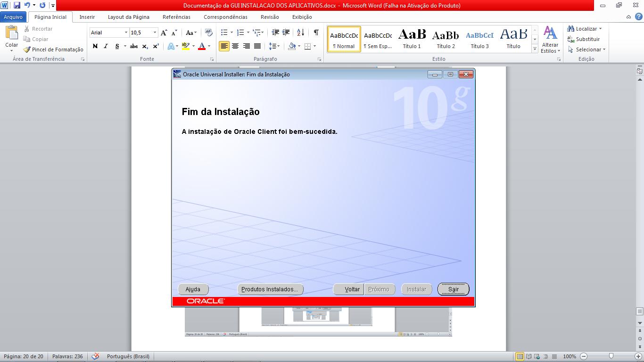
Task: Click the Sair button in the installer screenshot
Action: click(x=453, y=289)
